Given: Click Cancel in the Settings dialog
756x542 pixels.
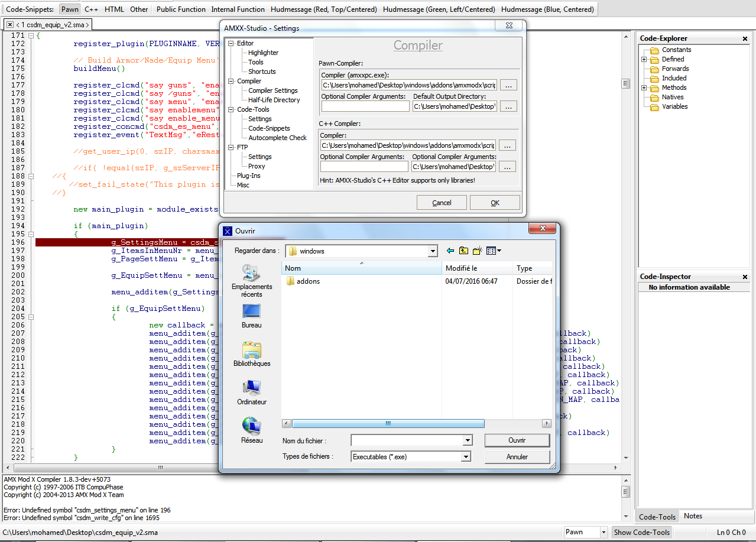Looking at the screenshot, I should click(x=442, y=203).
